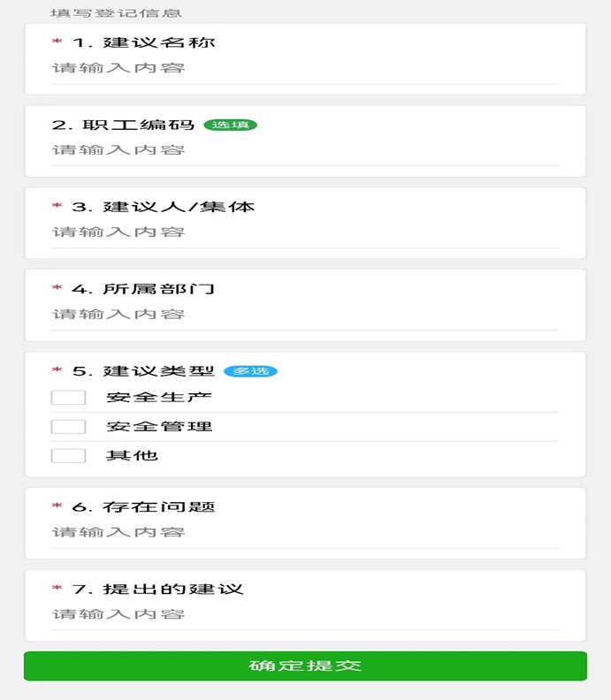This screenshot has width=611, height=700.
Task: Click the input field under 存在问题
Action: [x=305, y=532]
